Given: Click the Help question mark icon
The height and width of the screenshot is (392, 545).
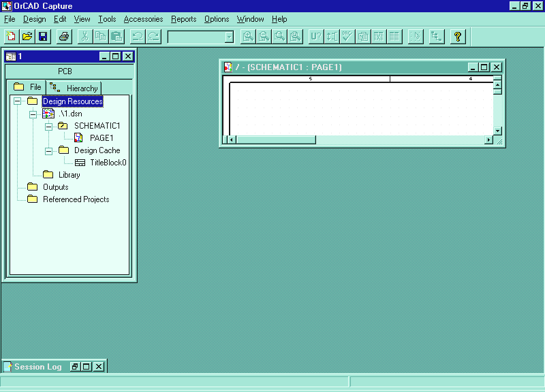Looking at the screenshot, I should point(458,37).
